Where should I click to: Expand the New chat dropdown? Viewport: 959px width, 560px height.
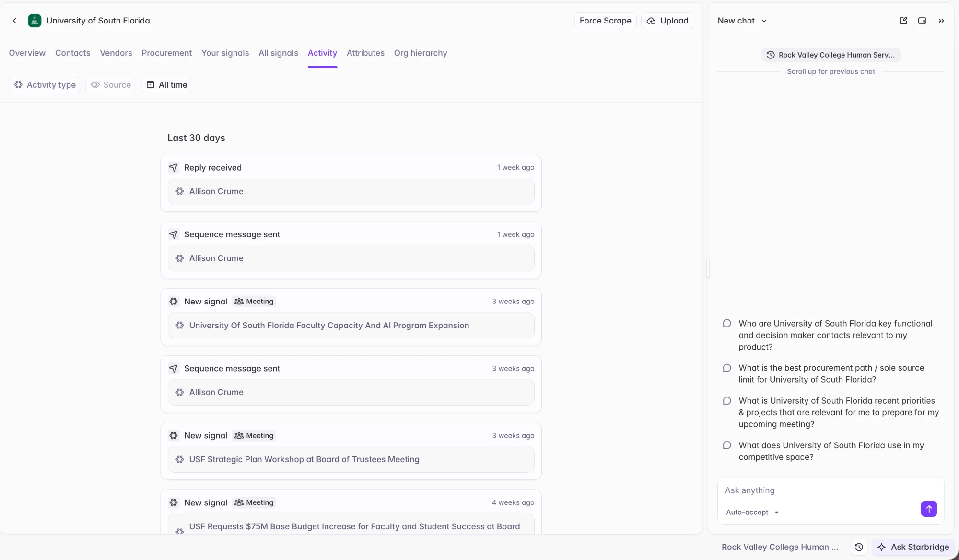(742, 21)
